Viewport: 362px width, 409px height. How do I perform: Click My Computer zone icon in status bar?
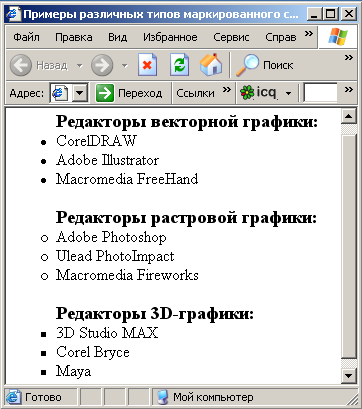tap(162, 397)
